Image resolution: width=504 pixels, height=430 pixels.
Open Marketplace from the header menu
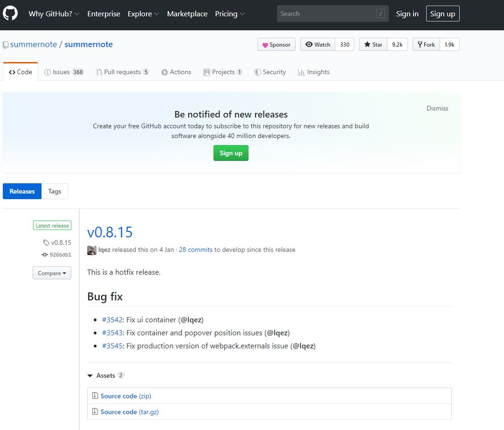(x=187, y=14)
